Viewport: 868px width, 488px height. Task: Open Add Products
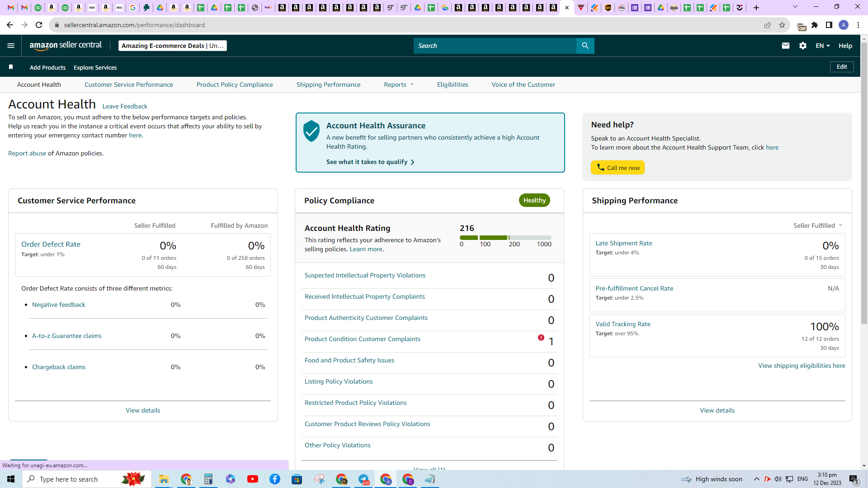click(47, 67)
